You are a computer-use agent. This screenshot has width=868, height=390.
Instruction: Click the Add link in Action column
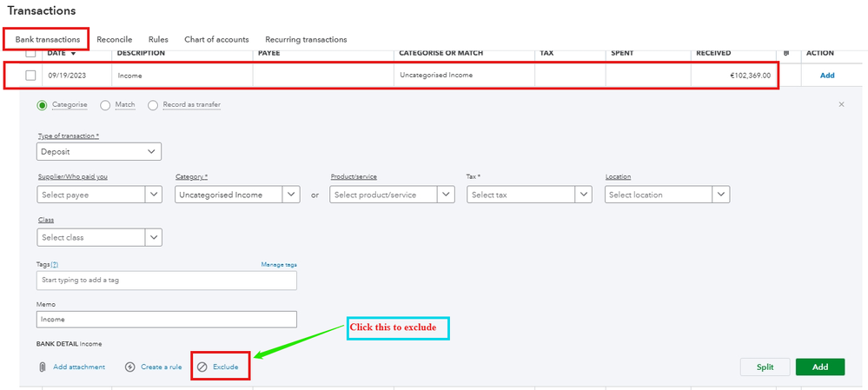[x=827, y=76]
